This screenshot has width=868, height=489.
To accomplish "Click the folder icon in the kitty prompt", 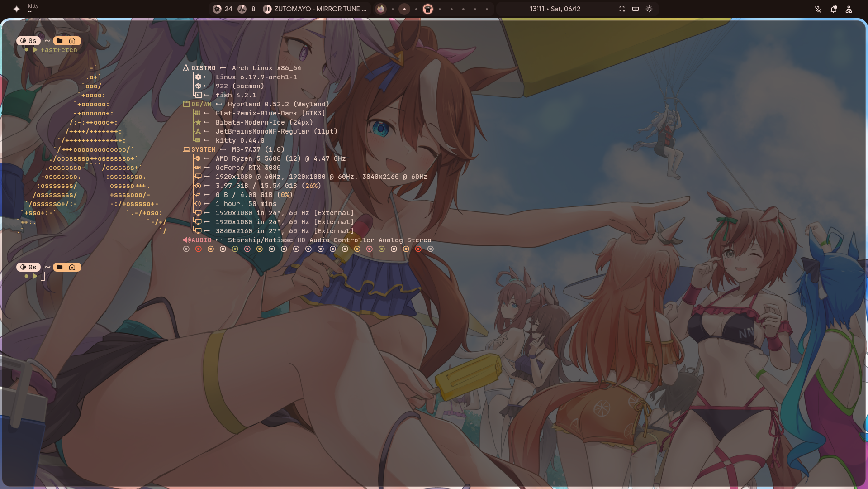I will click(60, 40).
